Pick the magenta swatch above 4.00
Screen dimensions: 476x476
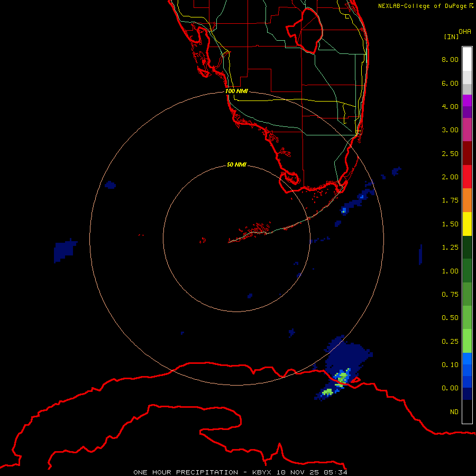coord(467,100)
